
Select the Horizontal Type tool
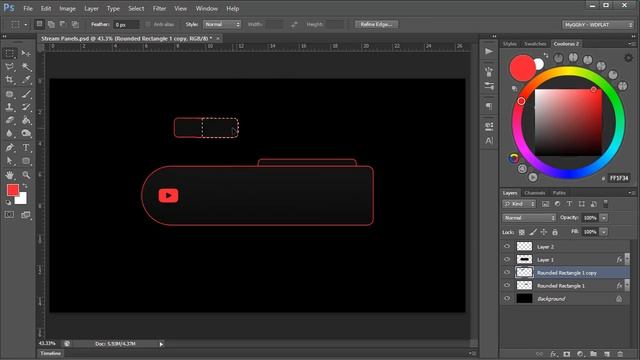pos(26,148)
